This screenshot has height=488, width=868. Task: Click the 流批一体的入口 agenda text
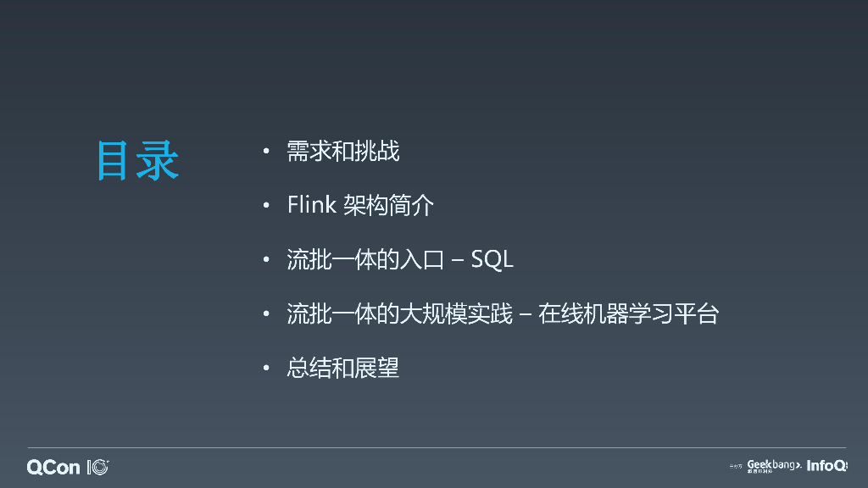point(365,260)
